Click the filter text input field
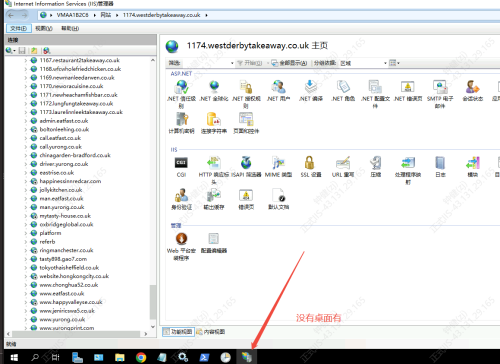This screenshot has width=500, height=364. tap(206, 63)
